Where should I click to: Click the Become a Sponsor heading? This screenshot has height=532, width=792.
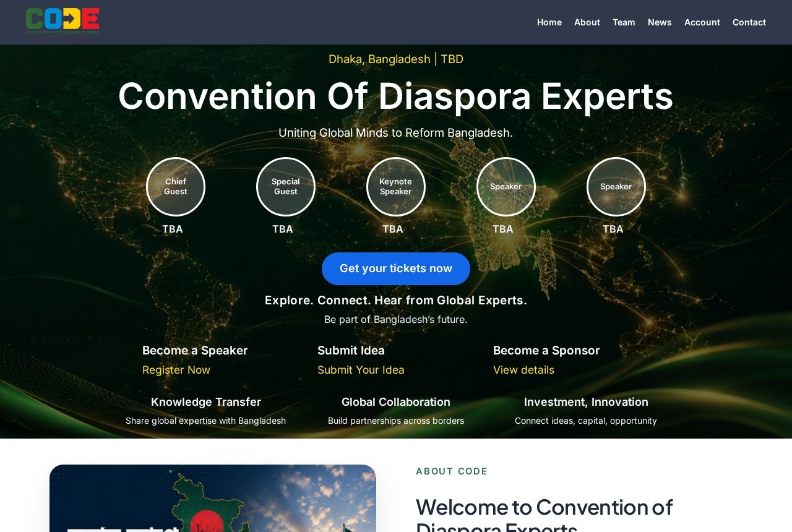coord(546,351)
